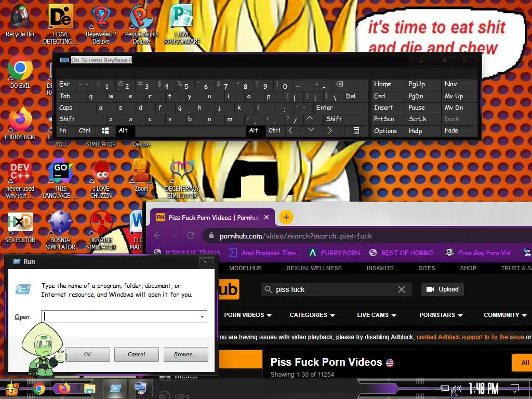Viewport: 532px width, 399px height.
Task: Open the I LOVE CHUZZIN desktop icon
Action: tap(101, 179)
